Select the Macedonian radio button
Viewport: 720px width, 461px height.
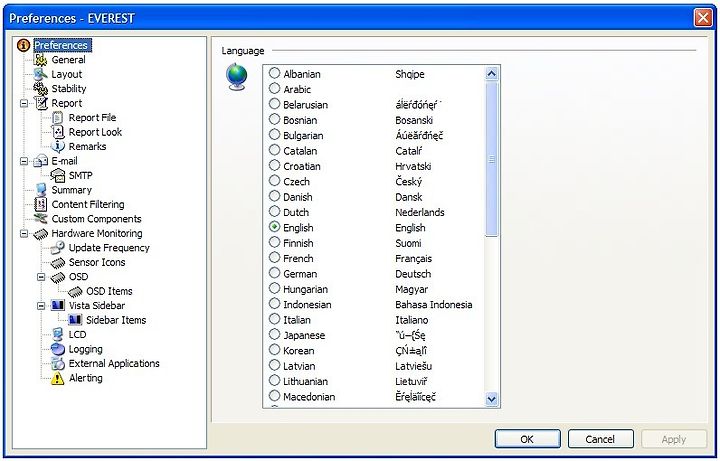point(274,396)
